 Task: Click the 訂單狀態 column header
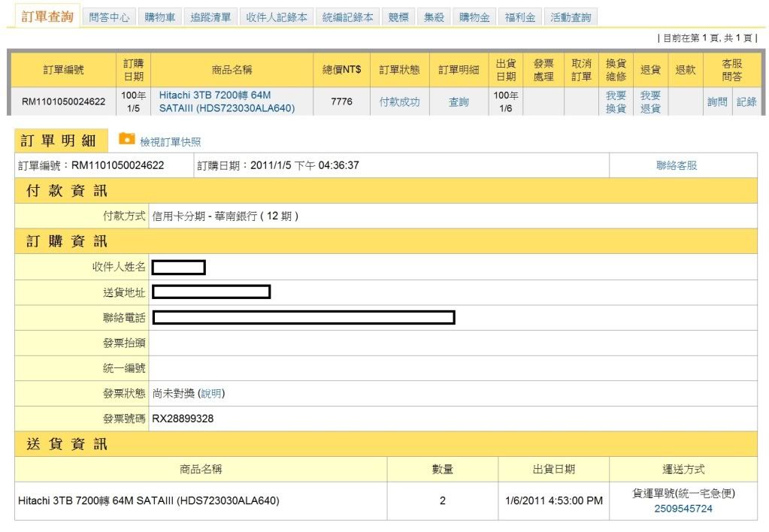[x=400, y=70]
